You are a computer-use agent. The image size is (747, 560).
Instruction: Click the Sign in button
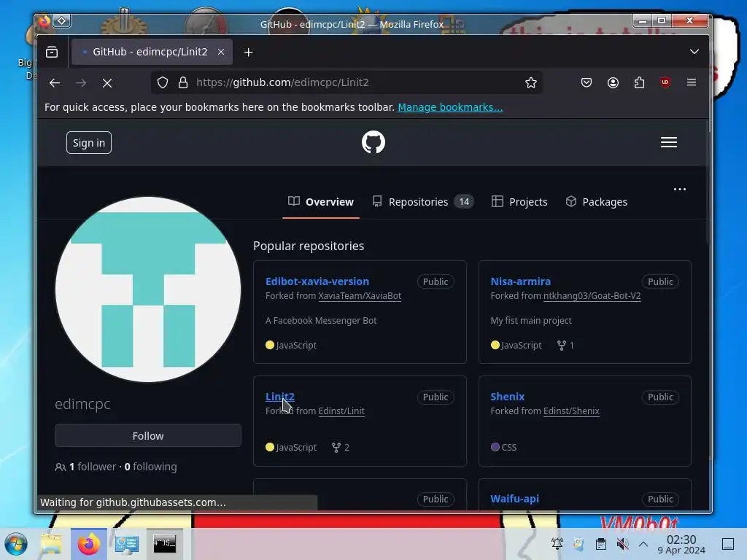(x=89, y=143)
